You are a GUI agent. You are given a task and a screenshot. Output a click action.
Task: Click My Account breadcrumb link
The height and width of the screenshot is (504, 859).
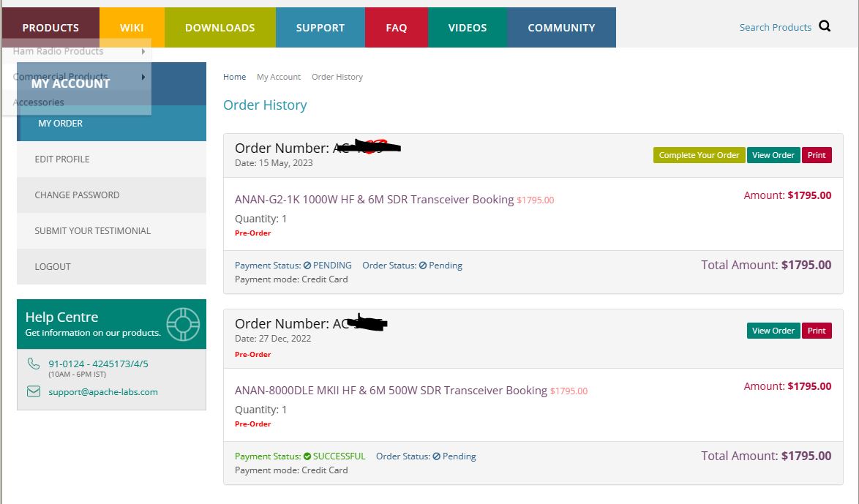coord(279,77)
